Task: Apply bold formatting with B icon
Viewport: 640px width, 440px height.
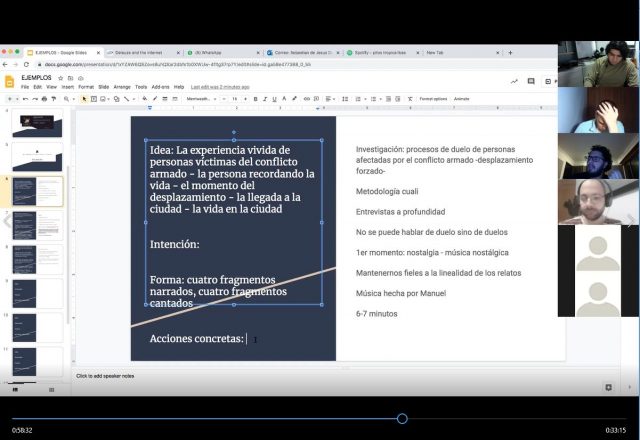Action: (256, 99)
